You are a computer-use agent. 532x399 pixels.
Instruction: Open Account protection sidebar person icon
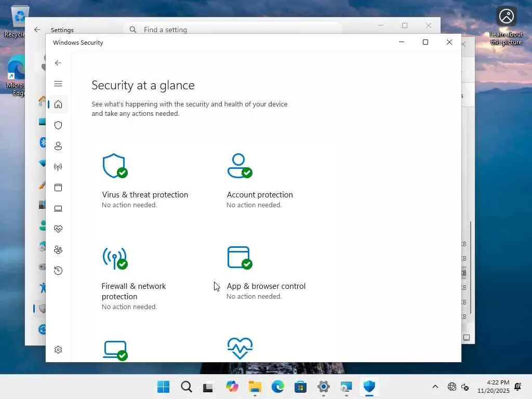tap(58, 146)
